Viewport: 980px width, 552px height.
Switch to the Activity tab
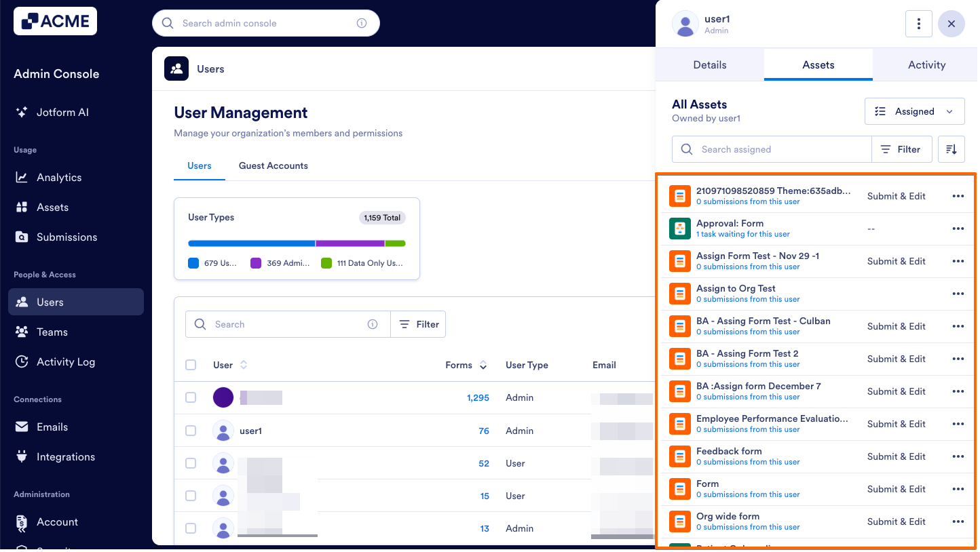pyautogui.click(x=926, y=64)
